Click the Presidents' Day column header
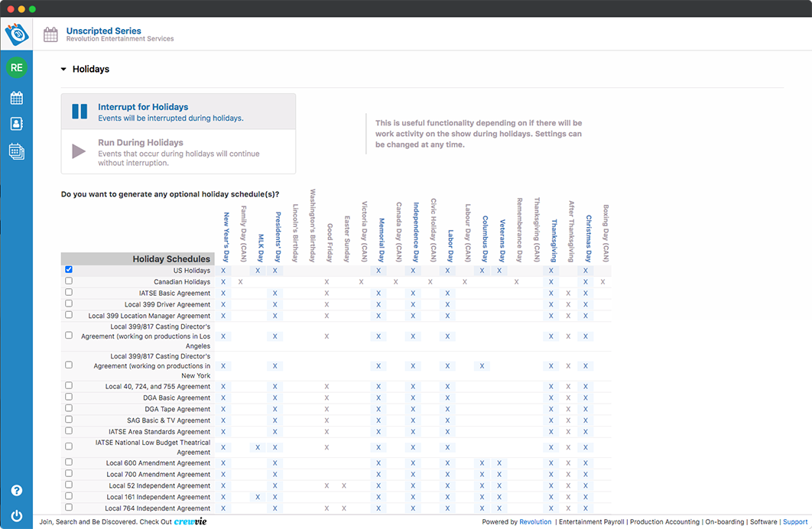 [x=278, y=237]
